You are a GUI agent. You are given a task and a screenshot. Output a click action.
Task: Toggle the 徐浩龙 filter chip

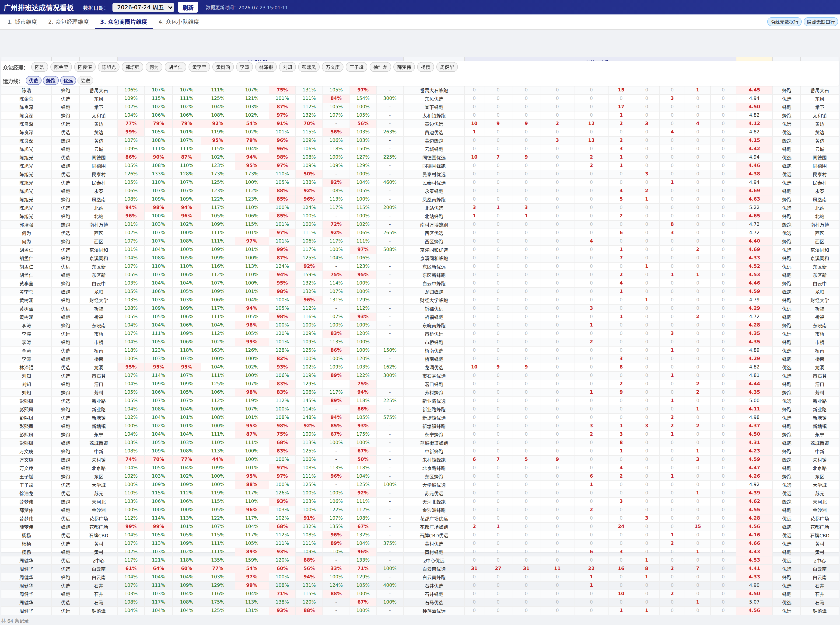click(x=380, y=67)
